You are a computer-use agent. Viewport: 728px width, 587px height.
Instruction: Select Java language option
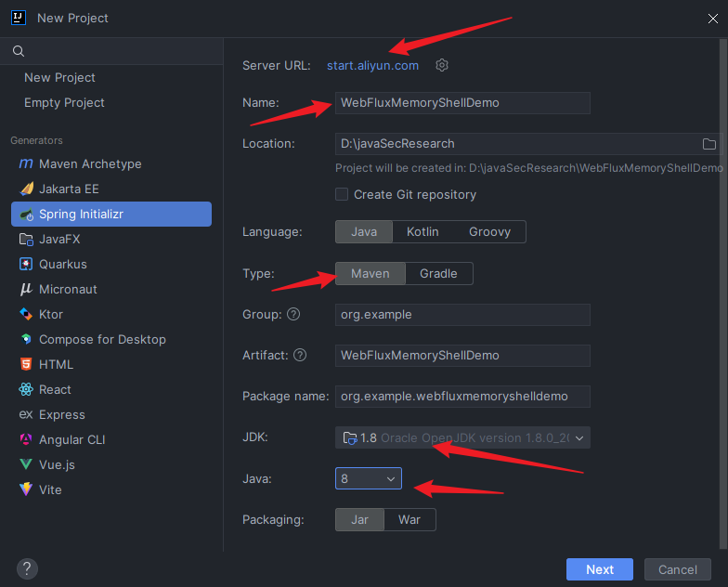pyautogui.click(x=364, y=232)
